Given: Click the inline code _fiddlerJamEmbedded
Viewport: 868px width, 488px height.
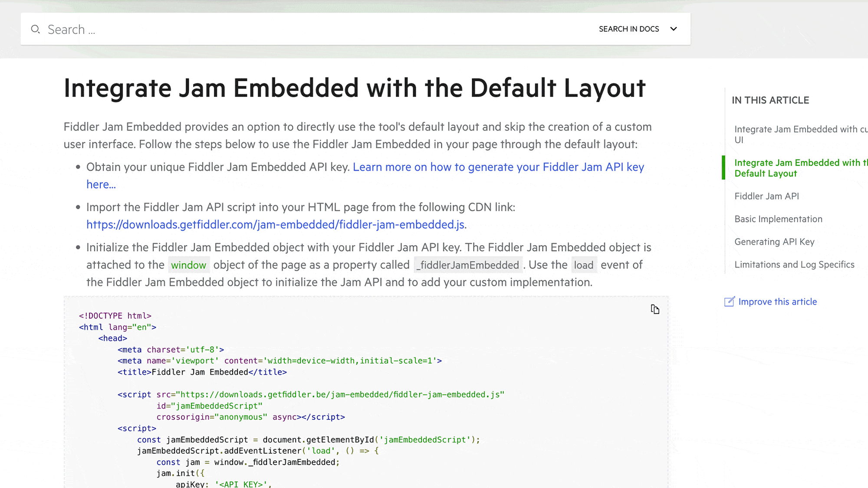Looking at the screenshot, I should pos(468,265).
